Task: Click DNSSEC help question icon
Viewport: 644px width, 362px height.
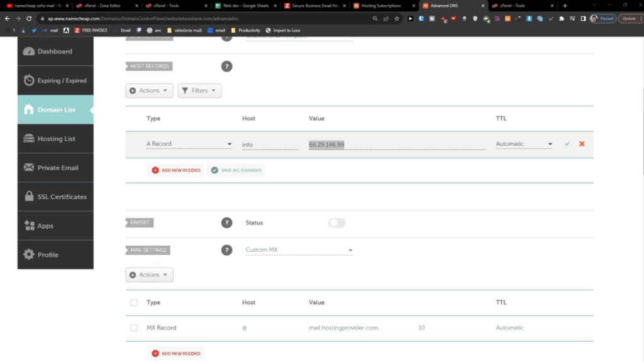Action: (226, 222)
